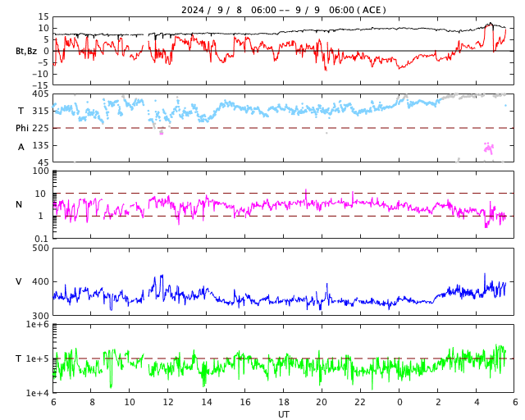
Task: Click the "135" tick label
Action: click(40, 146)
